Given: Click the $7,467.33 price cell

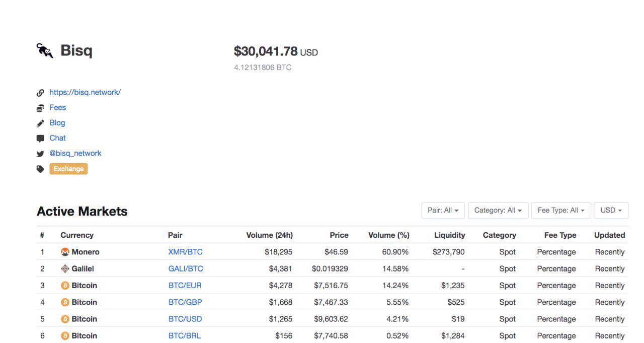Looking at the screenshot, I should click(331, 302).
